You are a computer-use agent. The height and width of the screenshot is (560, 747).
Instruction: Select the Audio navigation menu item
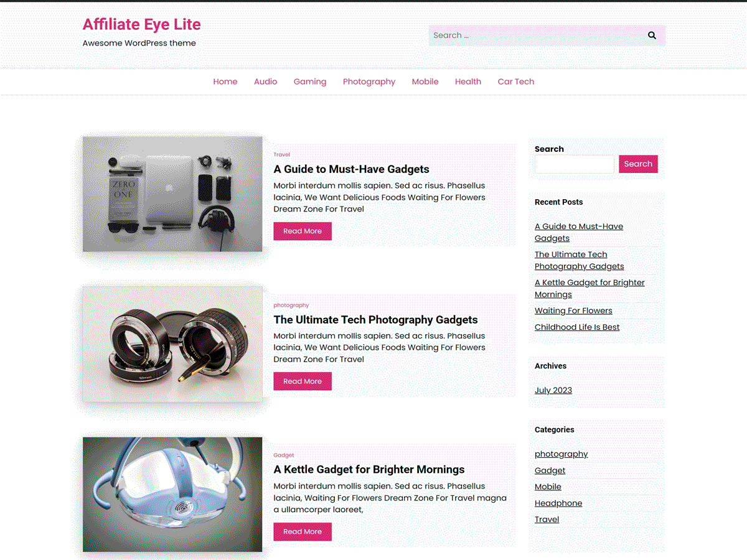pyautogui.click(x=265, y=82)
